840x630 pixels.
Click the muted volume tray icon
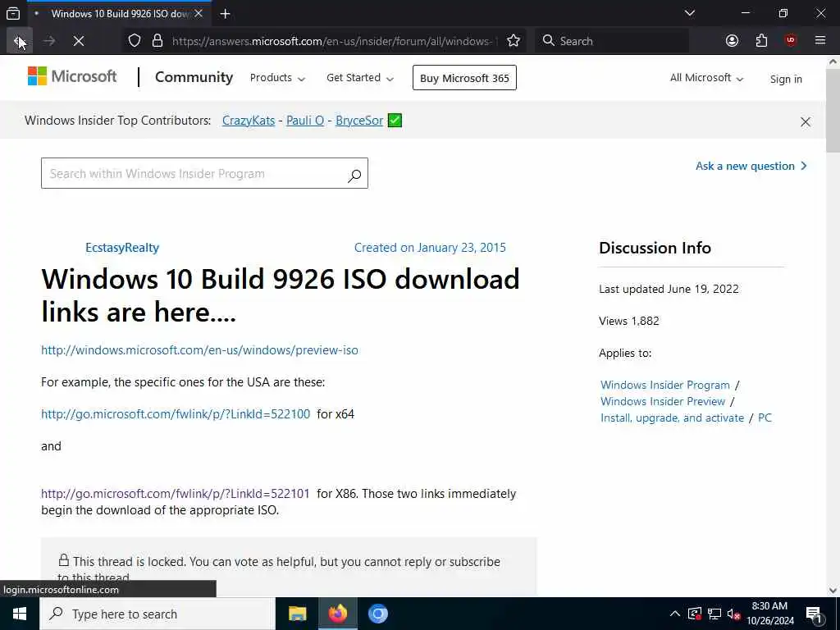[734, 614]
